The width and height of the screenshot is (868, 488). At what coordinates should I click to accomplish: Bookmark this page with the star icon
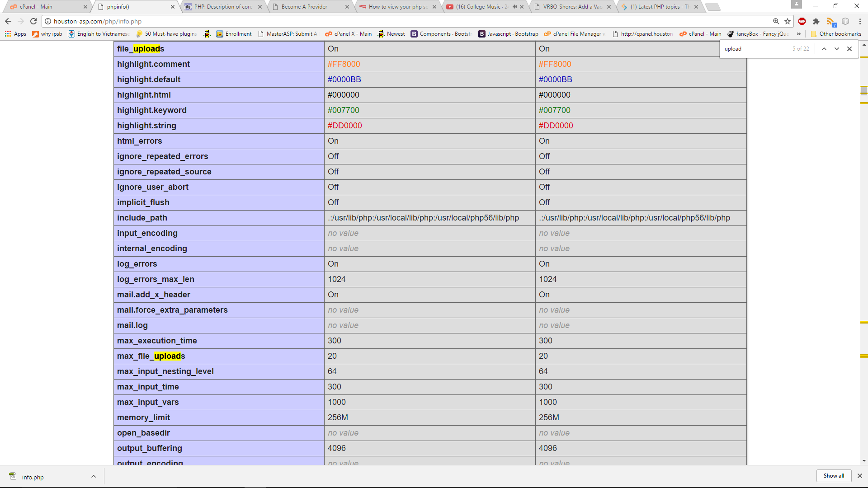pyautogui.click(x=788, y=21)
